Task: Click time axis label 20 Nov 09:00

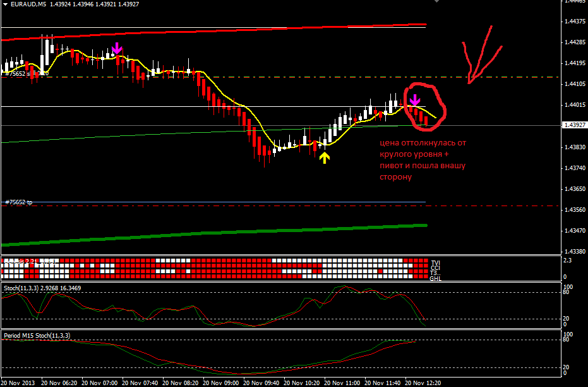Action: tap(221, 383)
